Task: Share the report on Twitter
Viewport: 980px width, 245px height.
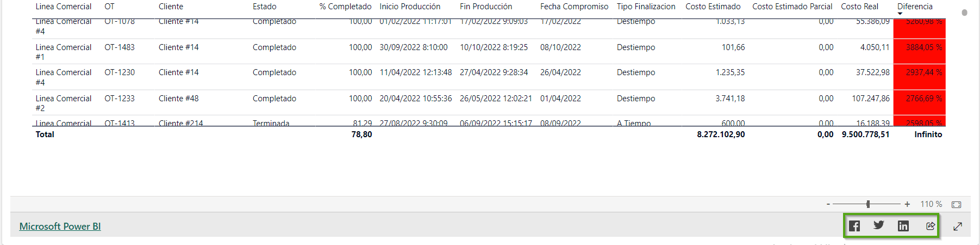Action: (879, 225)
